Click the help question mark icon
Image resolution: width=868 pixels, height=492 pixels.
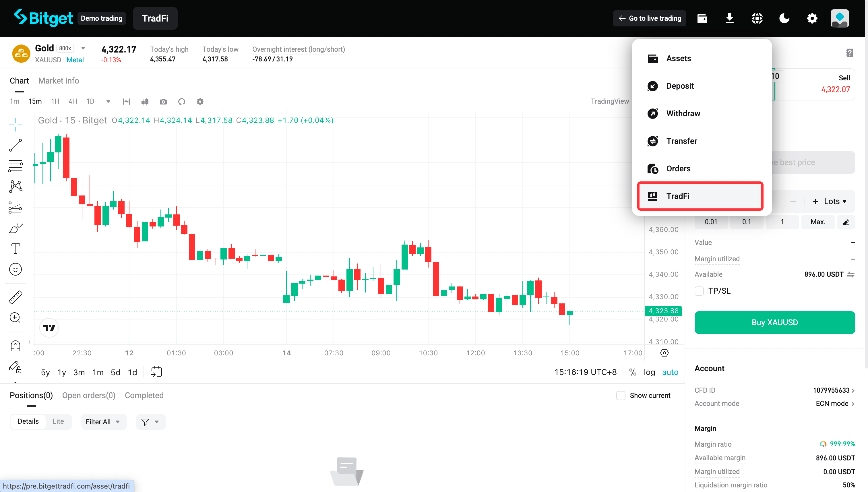coord(849,53)
